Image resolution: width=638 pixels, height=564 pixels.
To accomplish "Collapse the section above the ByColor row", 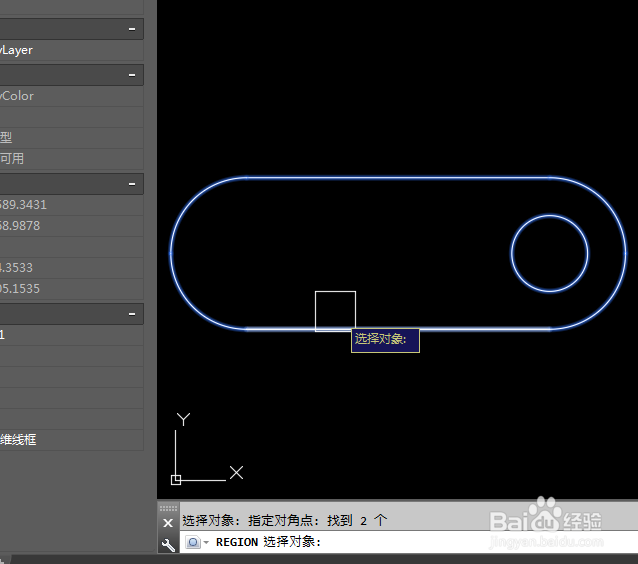I will [x=132, y=75].
